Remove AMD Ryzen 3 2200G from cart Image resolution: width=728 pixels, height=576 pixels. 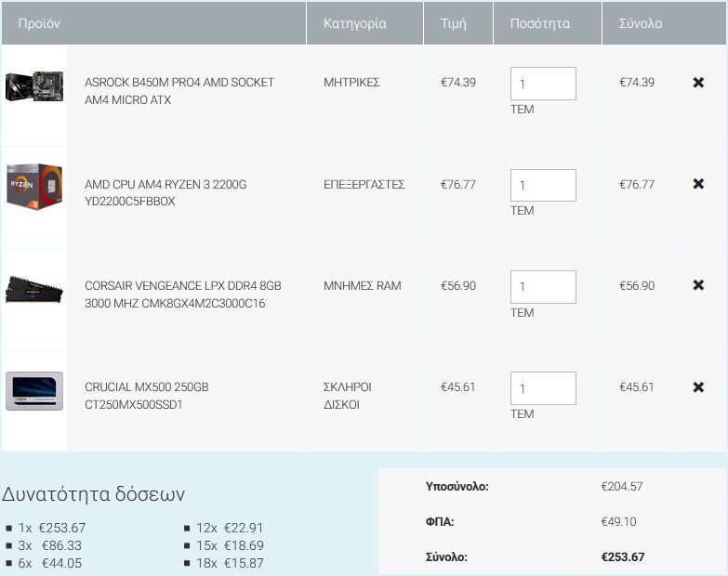(698, 184)
